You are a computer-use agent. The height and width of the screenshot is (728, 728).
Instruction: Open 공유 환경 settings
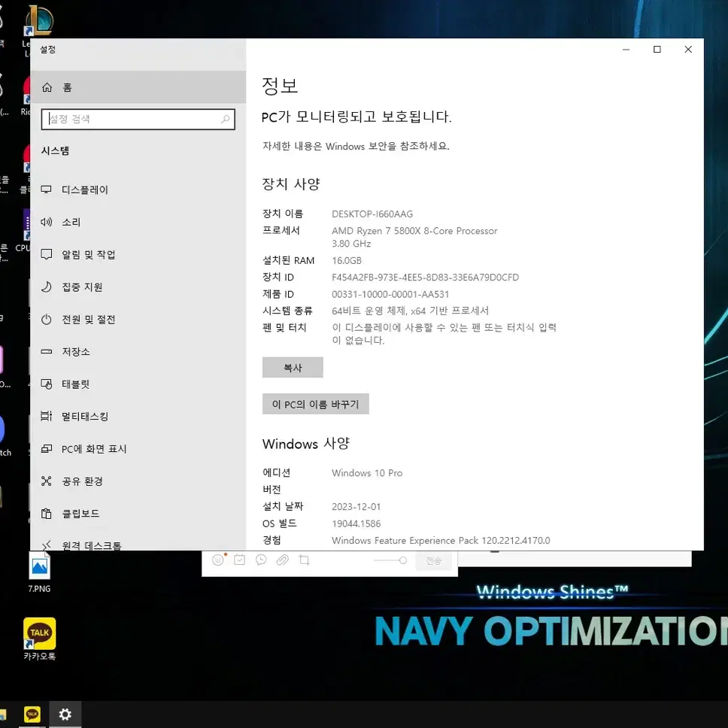(x=138, y=481)
